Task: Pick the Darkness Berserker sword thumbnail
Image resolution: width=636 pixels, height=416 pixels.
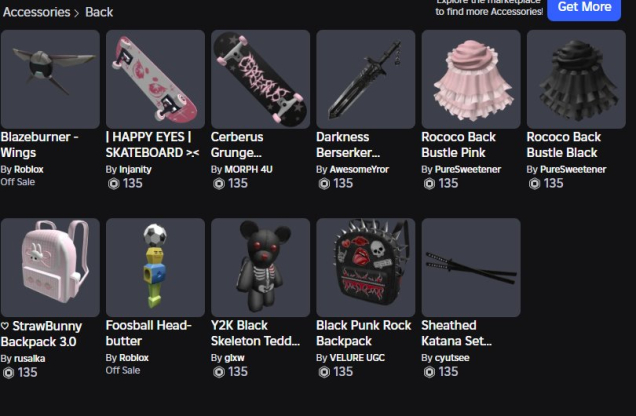Action: pos(365,79)
